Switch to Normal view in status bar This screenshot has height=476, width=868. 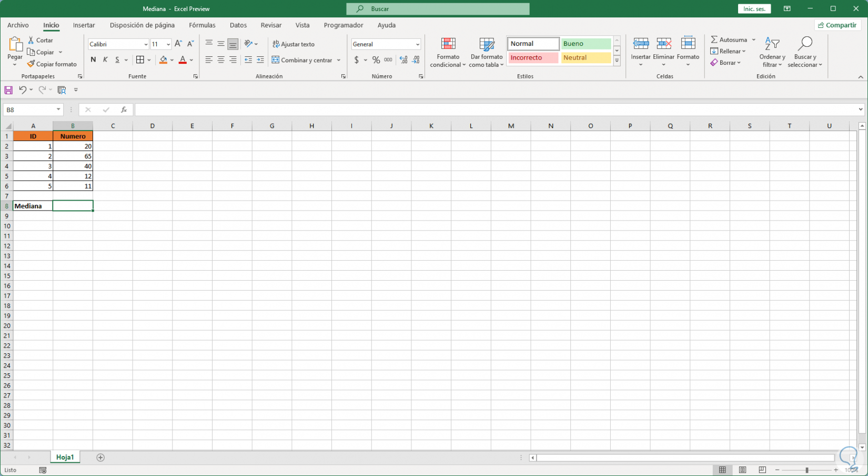tap(722, 470)
